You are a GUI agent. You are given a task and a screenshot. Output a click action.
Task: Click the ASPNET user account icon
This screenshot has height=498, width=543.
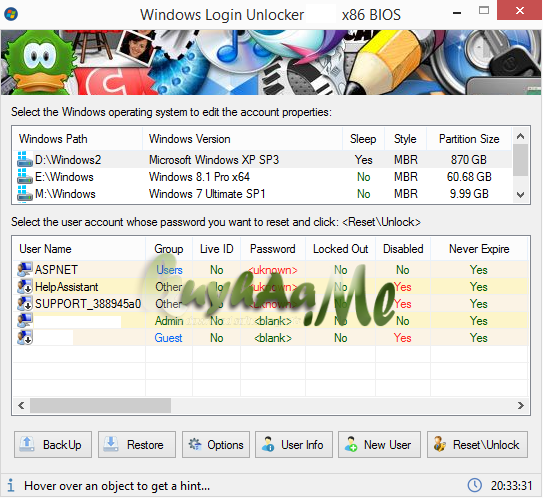coord(25,269)
